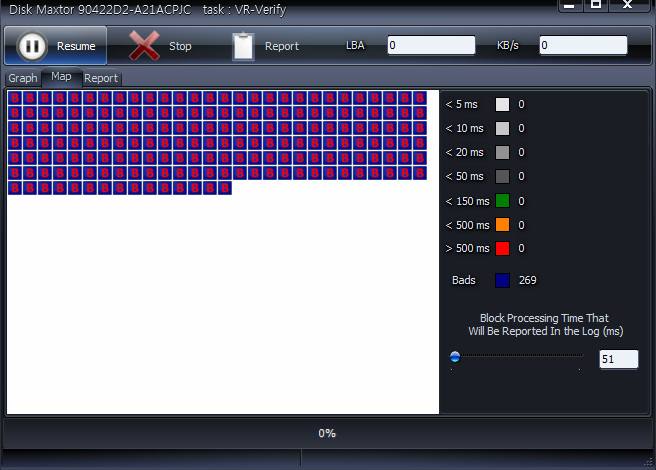Close the VR-Verify window
The image size is (656, 470).
pos(628,5)
